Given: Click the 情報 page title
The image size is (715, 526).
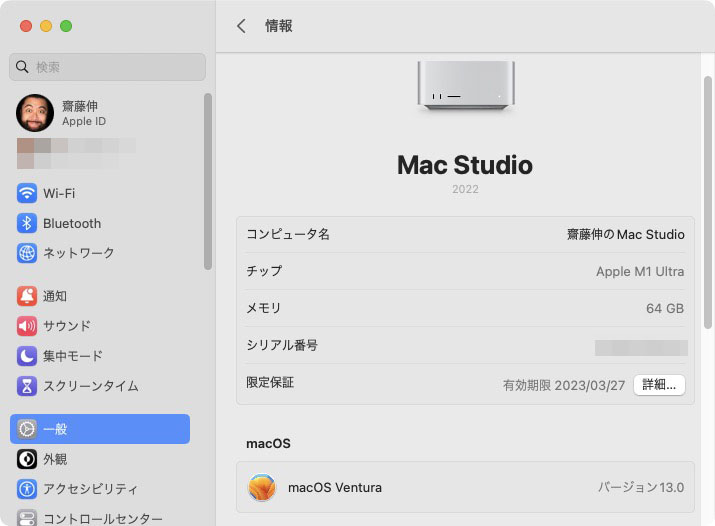Looking at the screenshot, I should (x=279, y=26).
